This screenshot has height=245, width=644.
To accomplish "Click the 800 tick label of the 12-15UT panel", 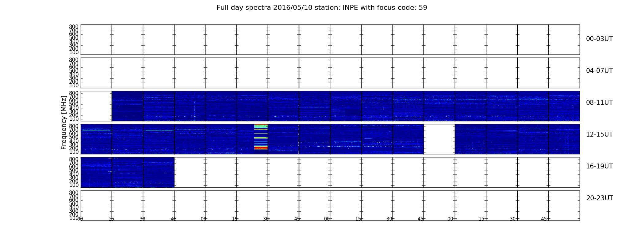I will pyautogui.click(x=74, y=126).
